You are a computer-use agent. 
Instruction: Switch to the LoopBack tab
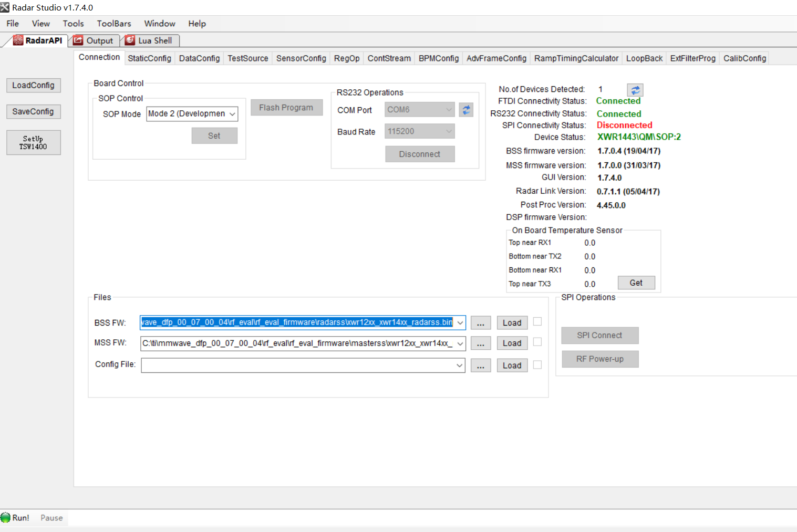point(644,58)
